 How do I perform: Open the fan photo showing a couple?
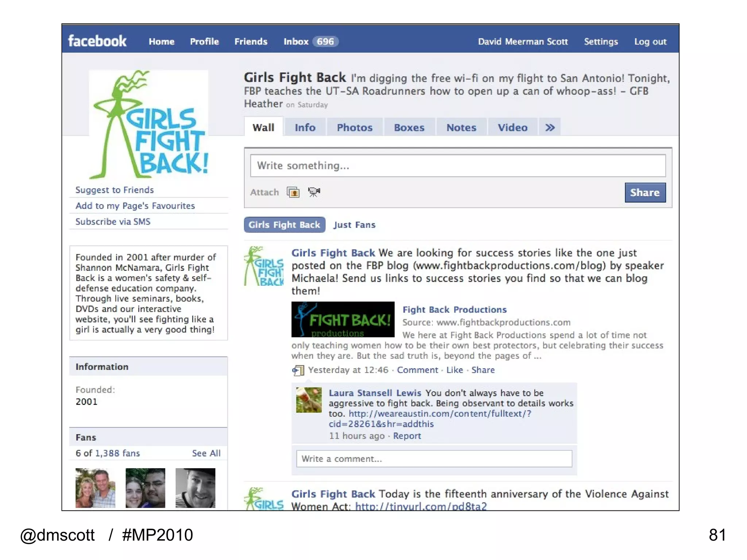click(95, 488)
